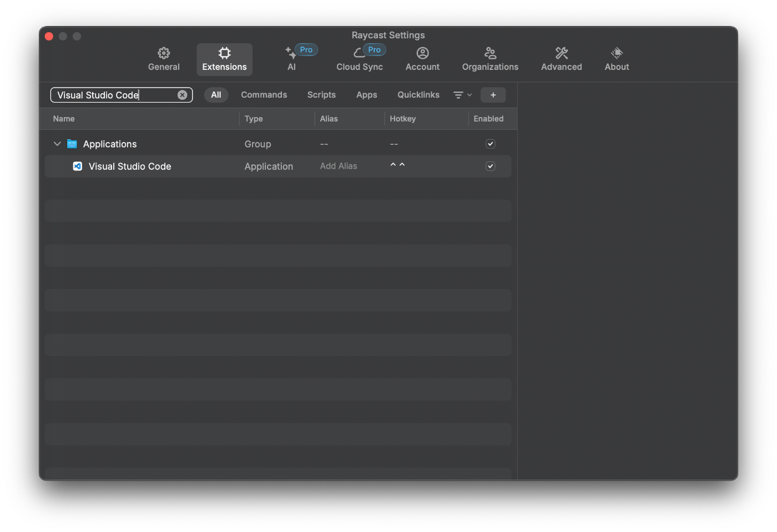
Task: Open the General settings tab
Action: point(164,59)
